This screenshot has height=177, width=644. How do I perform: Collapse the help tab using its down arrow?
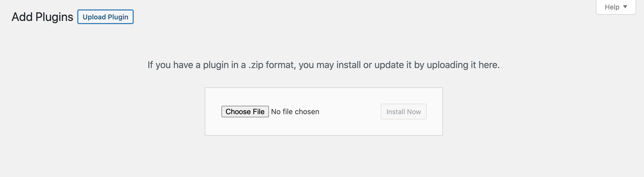[625, 7]
